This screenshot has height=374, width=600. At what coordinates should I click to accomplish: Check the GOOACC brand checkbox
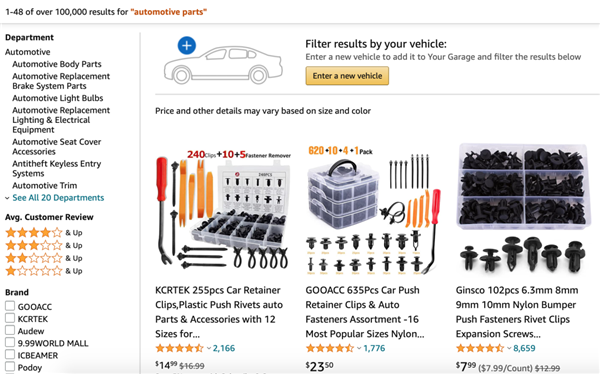point(10,306)
